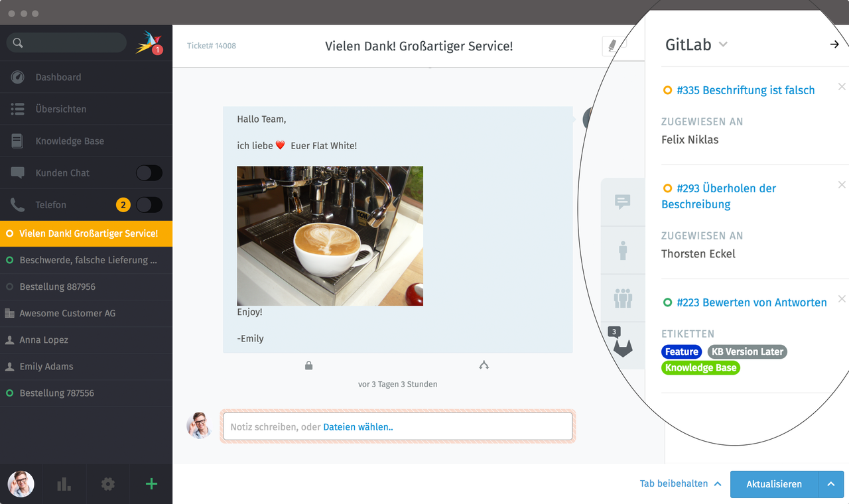
Task: Open the Aktualisieren split-button chevron
Action: tap(830, 484)
